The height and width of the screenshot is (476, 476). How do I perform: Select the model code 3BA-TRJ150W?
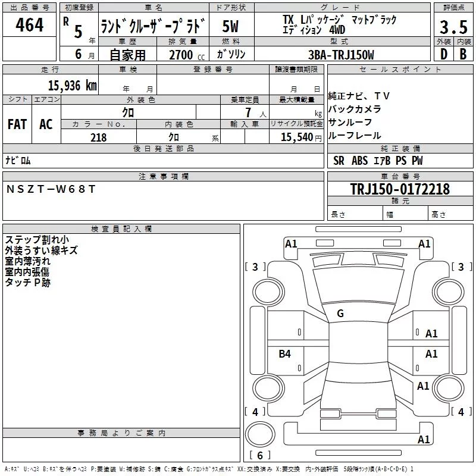coord(341,55)
